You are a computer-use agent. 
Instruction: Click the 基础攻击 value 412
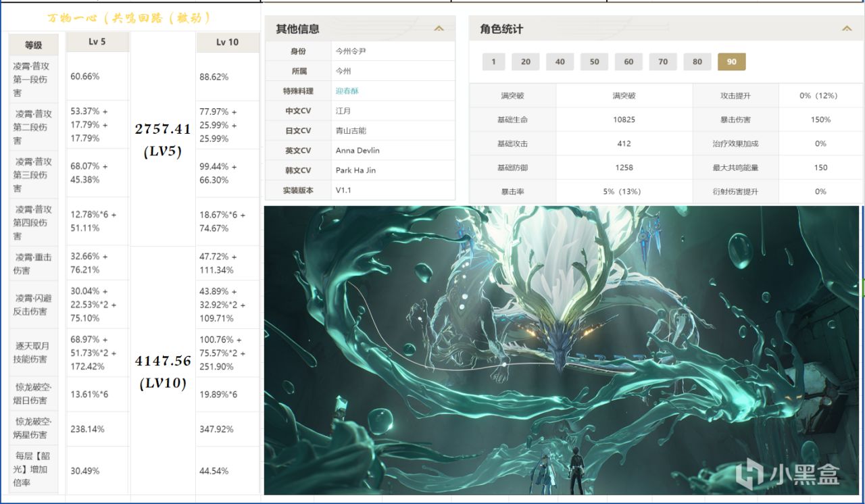click(x=624, y=143)
